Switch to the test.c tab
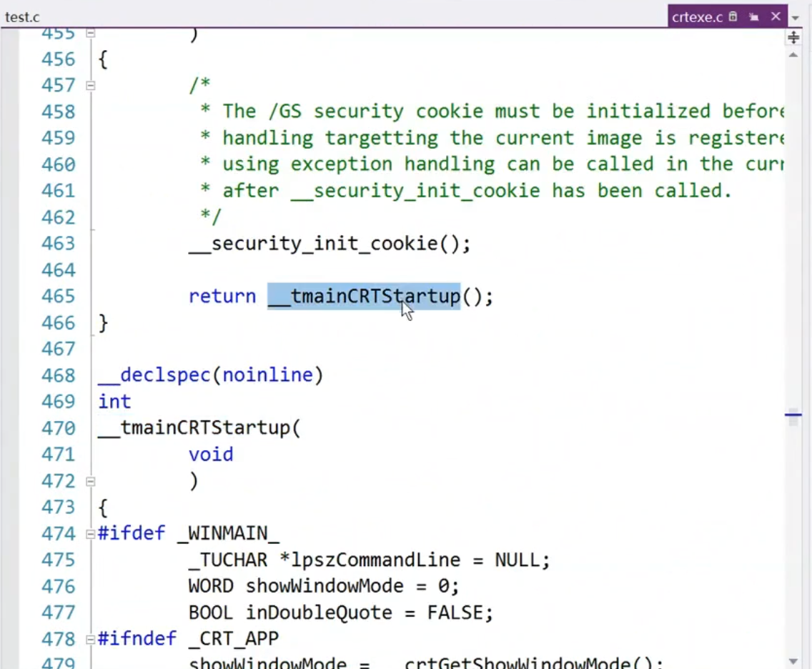 click(x=22, y=17)
